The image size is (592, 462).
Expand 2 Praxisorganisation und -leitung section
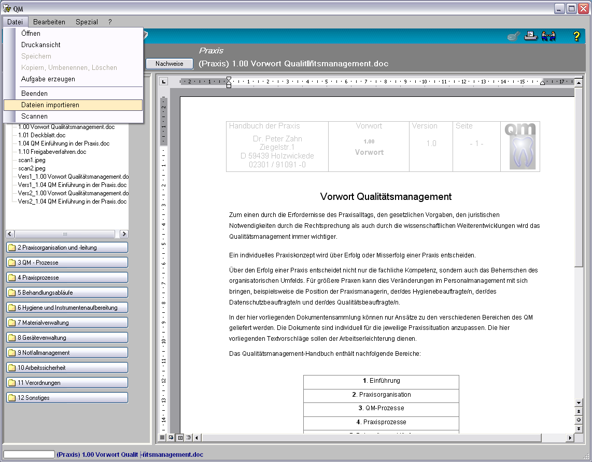[x=67, y=248]
